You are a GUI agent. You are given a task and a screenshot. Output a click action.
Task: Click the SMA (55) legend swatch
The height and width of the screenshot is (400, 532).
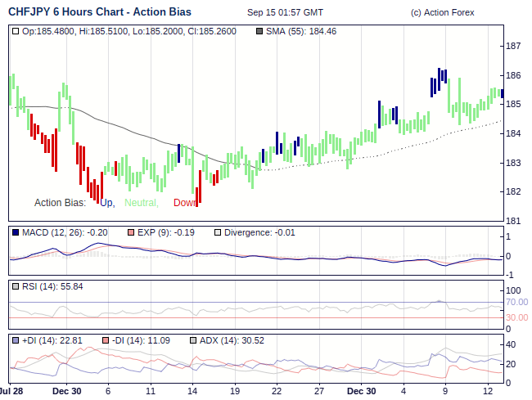(x=259, y=31)
